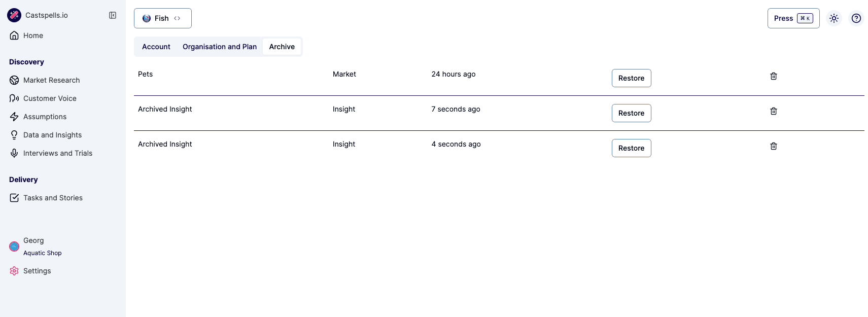Viewport: 868px width, 317px height.
Task: Restore the insight archived 7 seconds ago
Action: (x=631, y=113)
